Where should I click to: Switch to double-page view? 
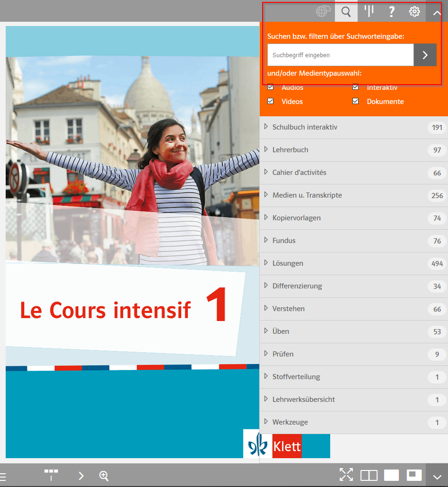369,475
